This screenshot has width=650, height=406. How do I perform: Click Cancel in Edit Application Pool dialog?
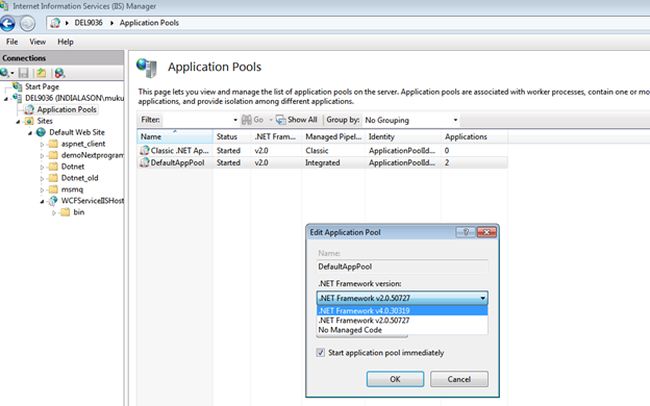click(459, 379)
